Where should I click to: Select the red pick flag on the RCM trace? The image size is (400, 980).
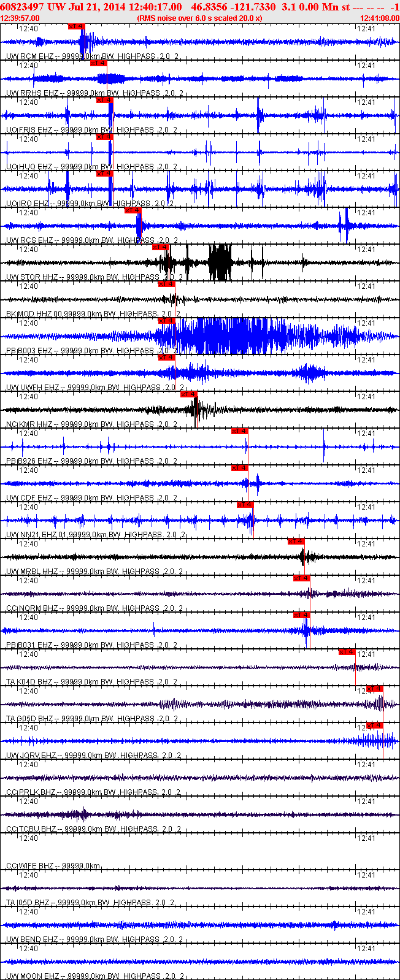pyautogui.click(x=77, y=26)
